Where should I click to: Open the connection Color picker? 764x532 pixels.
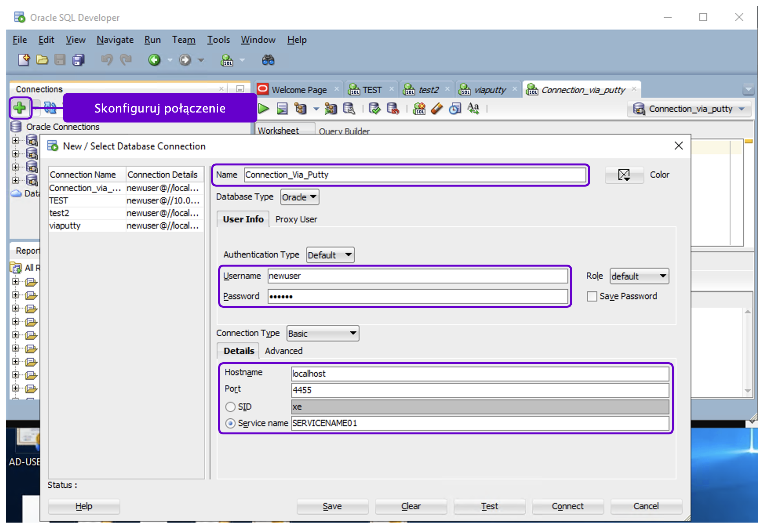624,175
